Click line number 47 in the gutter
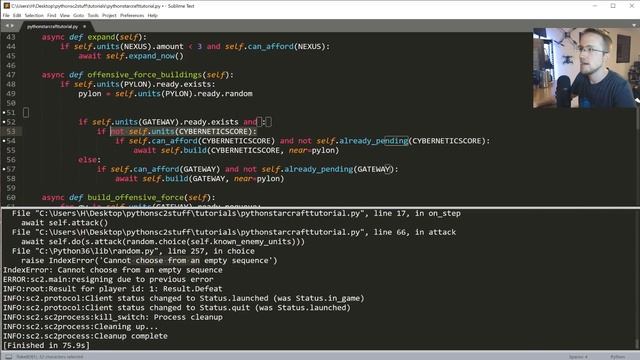Screen dimensions: 640x360 (11, 75)
